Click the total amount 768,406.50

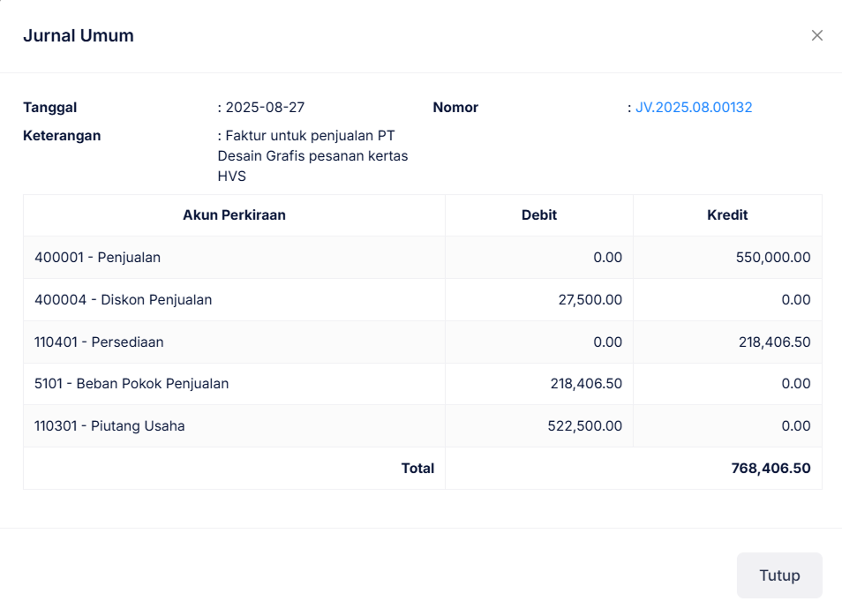coord(771,469)
